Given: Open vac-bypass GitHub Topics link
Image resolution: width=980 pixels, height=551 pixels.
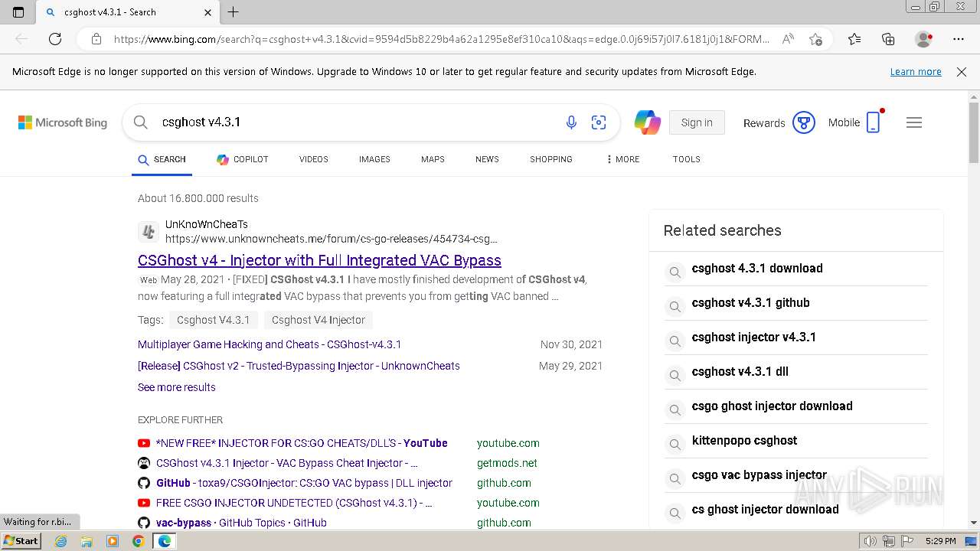Looking at the screenshot, I should (241, 523).
